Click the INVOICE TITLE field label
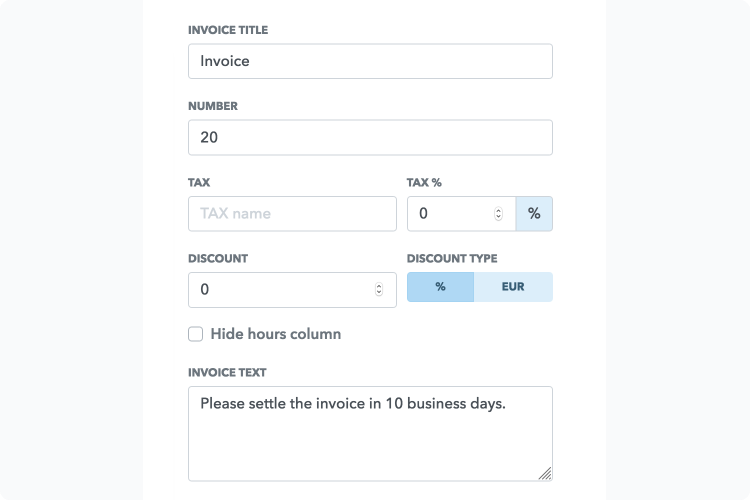 coord(228,30)
